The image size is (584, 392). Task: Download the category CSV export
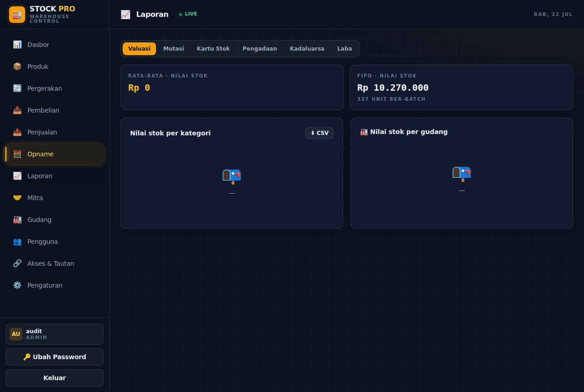pyautogui.click(x=319, y=133)
